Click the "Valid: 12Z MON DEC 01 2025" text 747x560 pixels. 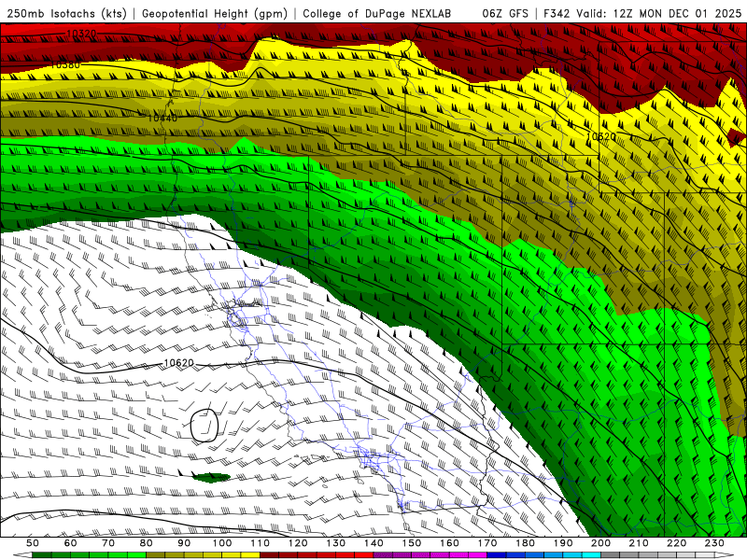(x=659, y=13)
